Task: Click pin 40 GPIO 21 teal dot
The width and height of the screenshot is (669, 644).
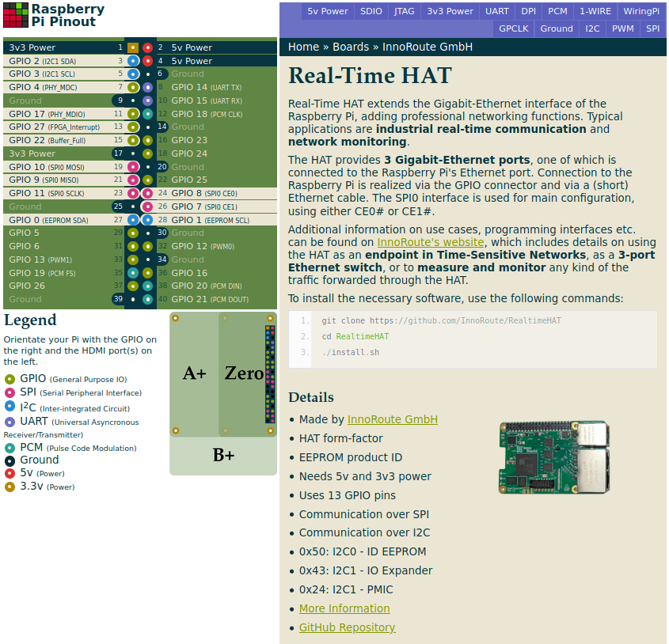Action: (x=147, y=299)
